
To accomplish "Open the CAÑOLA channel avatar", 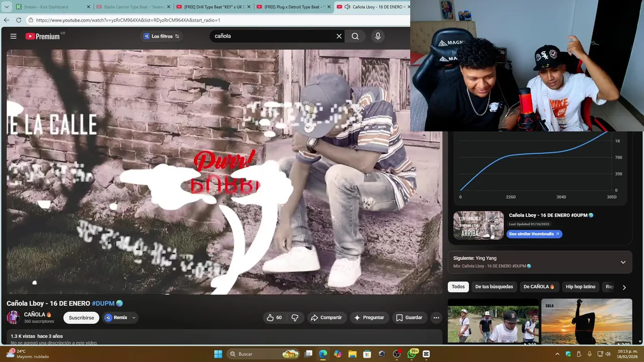I will (x=13, y=317).
